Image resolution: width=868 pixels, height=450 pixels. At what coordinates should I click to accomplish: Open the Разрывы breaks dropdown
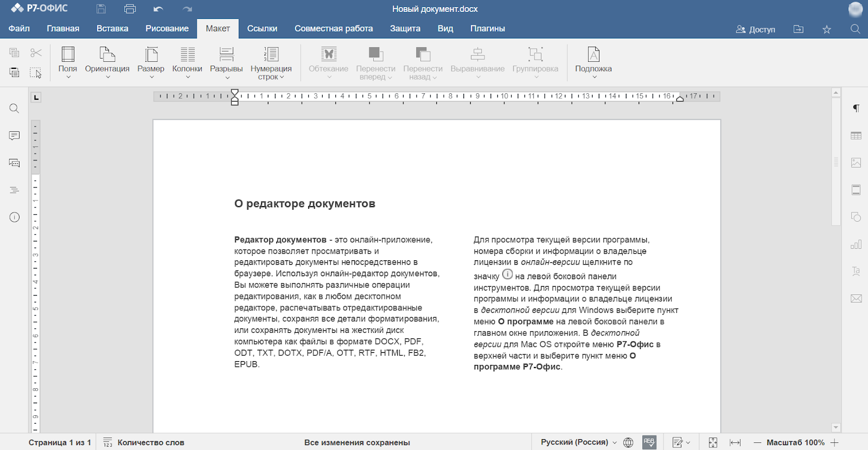click(x=226, y=63)
